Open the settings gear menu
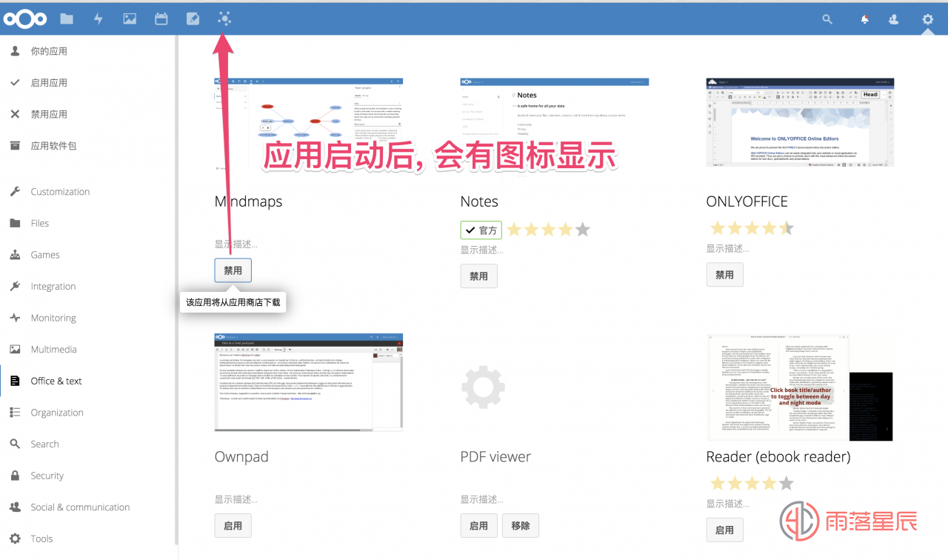This screenshot has height=560, width=948. pos(927,19)
